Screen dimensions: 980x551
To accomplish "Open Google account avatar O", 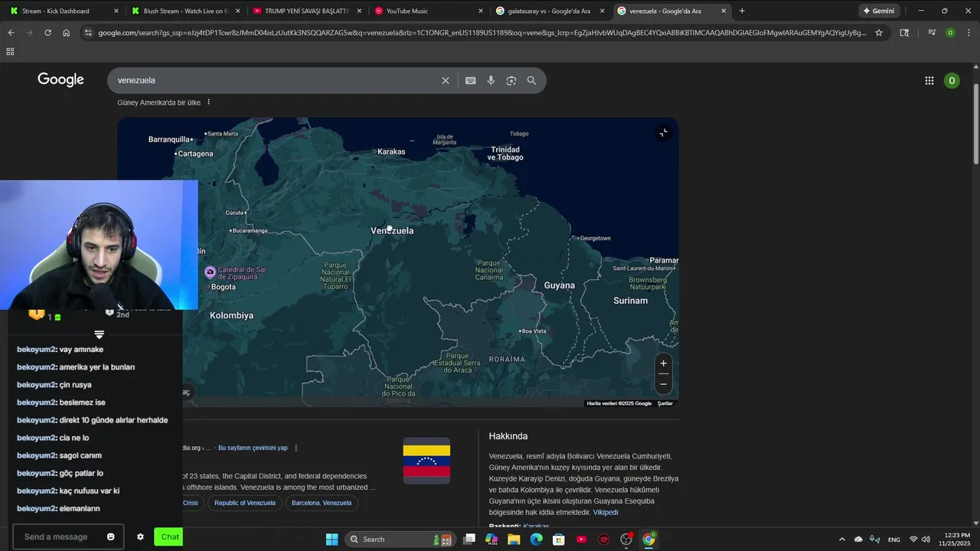I will [x=952, y=80].
